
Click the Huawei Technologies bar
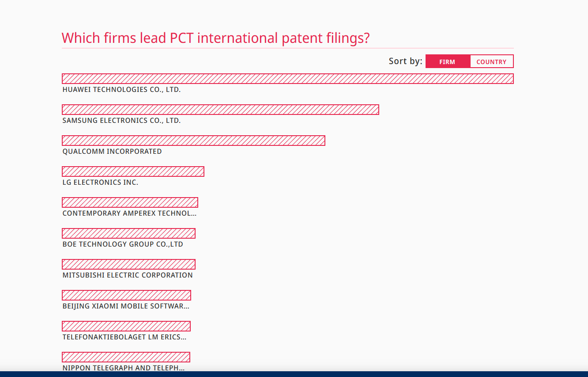pos(287,79)
